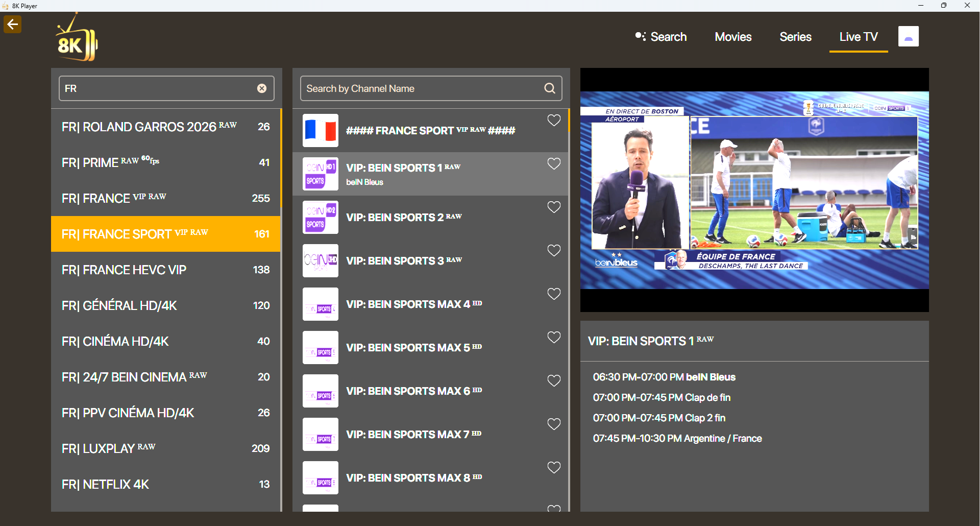Clear the FR category search field
The image size is (980, 526).
pyautogui.click(x=262, y=88)
